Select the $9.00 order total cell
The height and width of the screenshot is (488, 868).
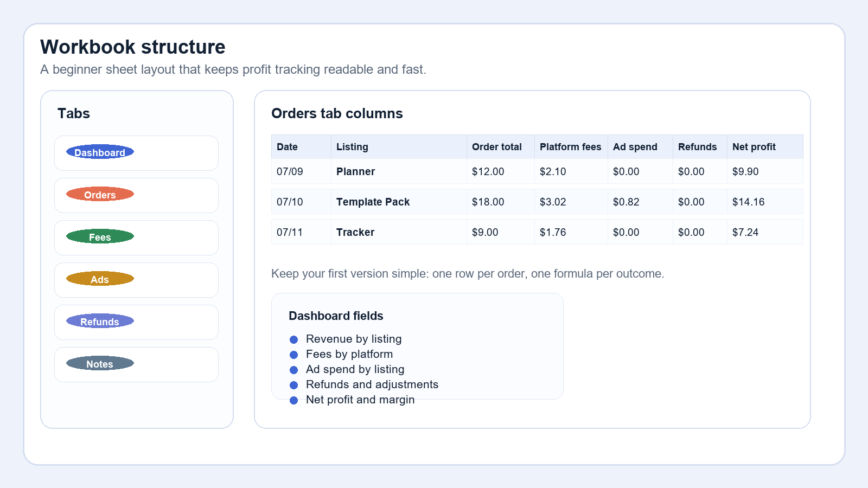501,232
